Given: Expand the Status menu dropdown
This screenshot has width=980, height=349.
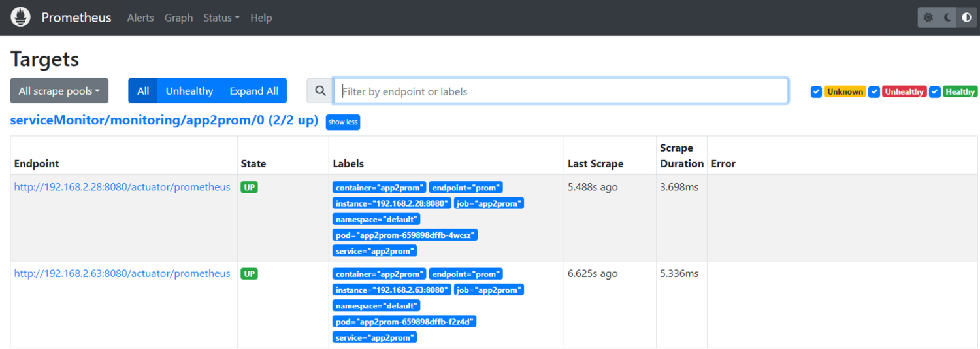Looking at the screenshot, I should point(221,18).
